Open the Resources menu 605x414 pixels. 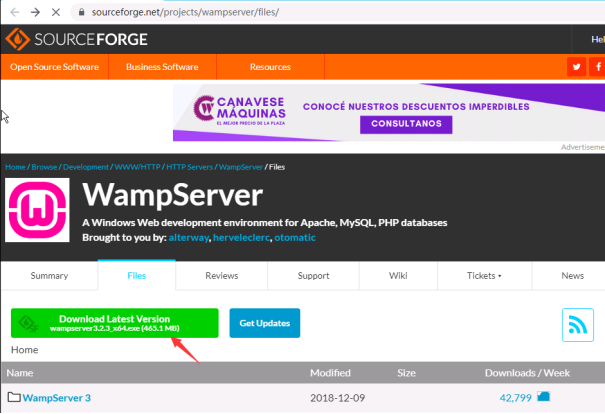pyautogui.click(x=270, y=67)
